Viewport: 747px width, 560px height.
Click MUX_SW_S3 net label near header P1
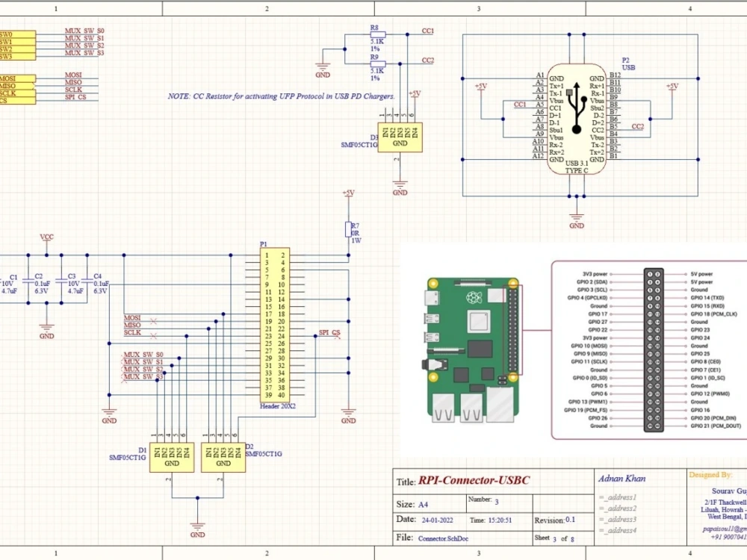point(143,376)
